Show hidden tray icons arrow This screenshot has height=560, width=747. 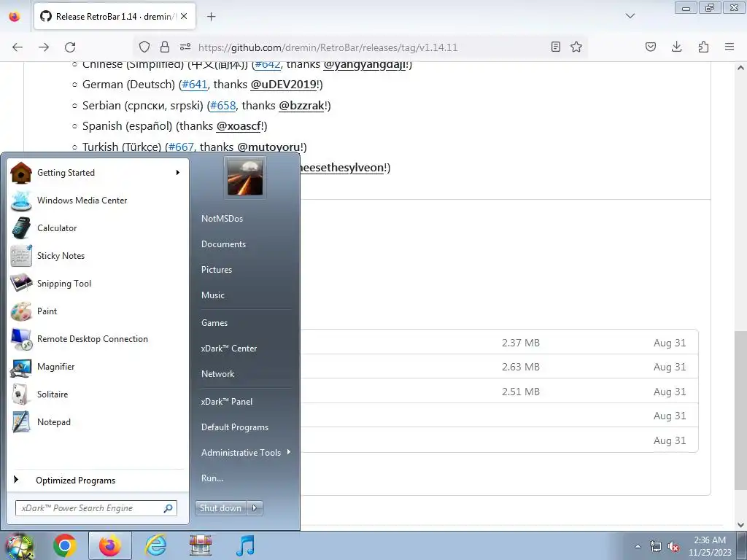coord(638,547)
